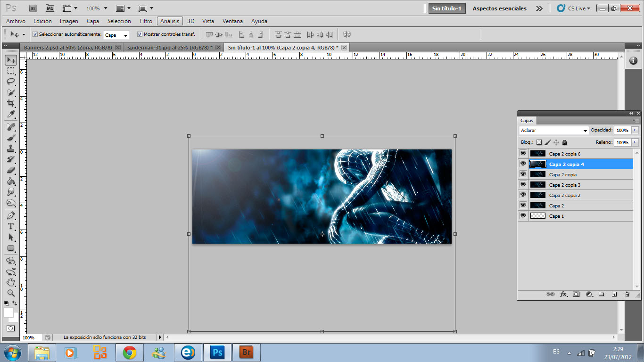The height and width of the screenshot is (362, 644).
Task: Switch foreground and background colors
Action: [x=15, y=303]
